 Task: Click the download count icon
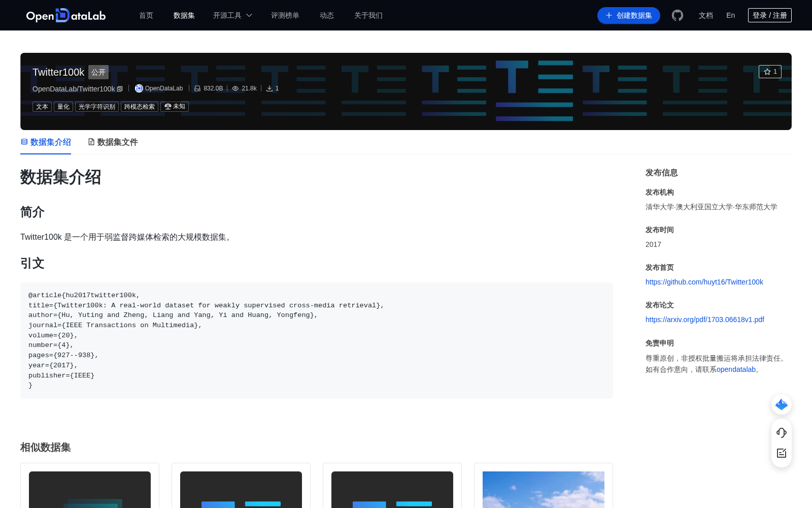(x=269, y=88)
